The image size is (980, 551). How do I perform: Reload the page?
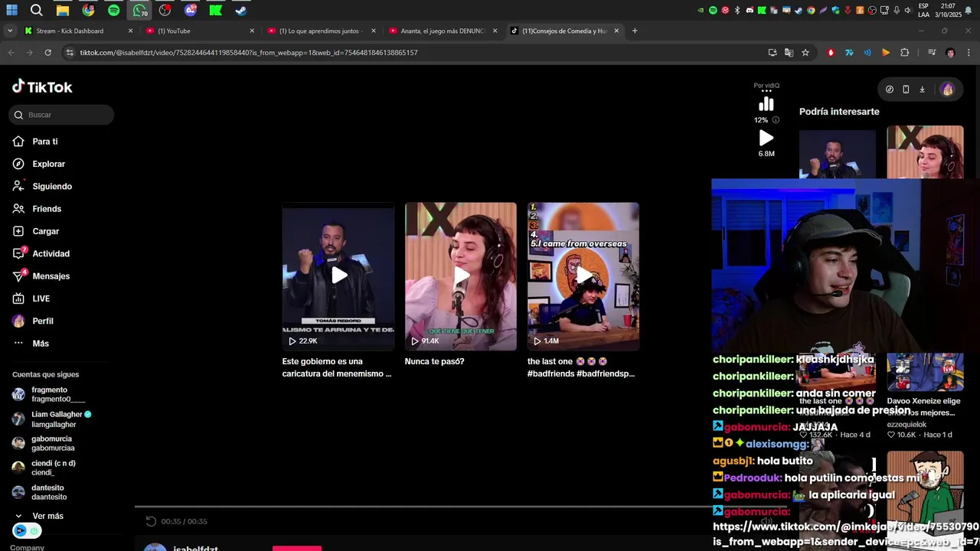[47, 53]
